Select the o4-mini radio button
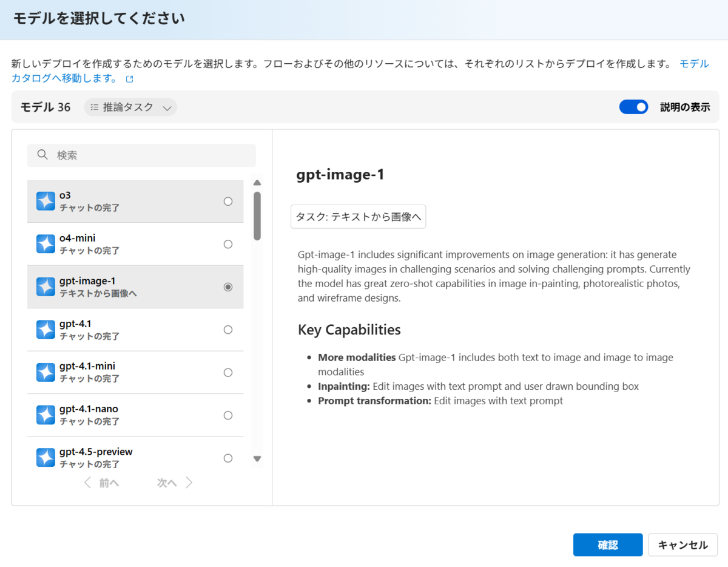 (x=228, y=244)
